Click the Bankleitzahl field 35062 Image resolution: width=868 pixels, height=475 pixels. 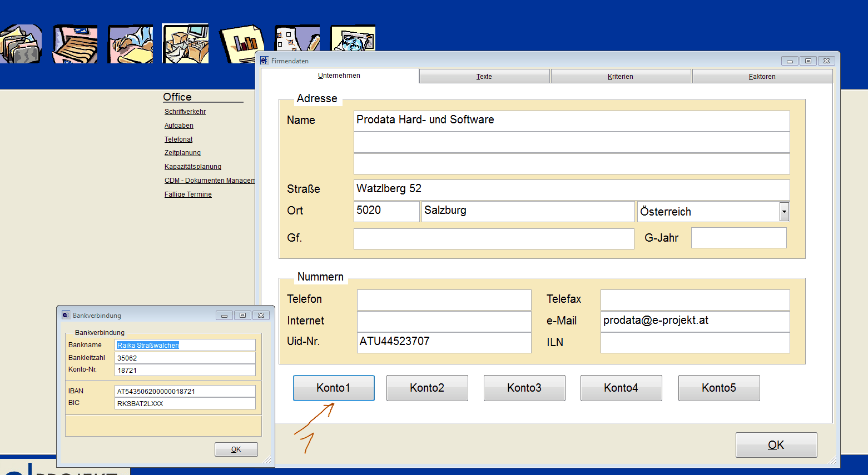[x=185, y=358]
